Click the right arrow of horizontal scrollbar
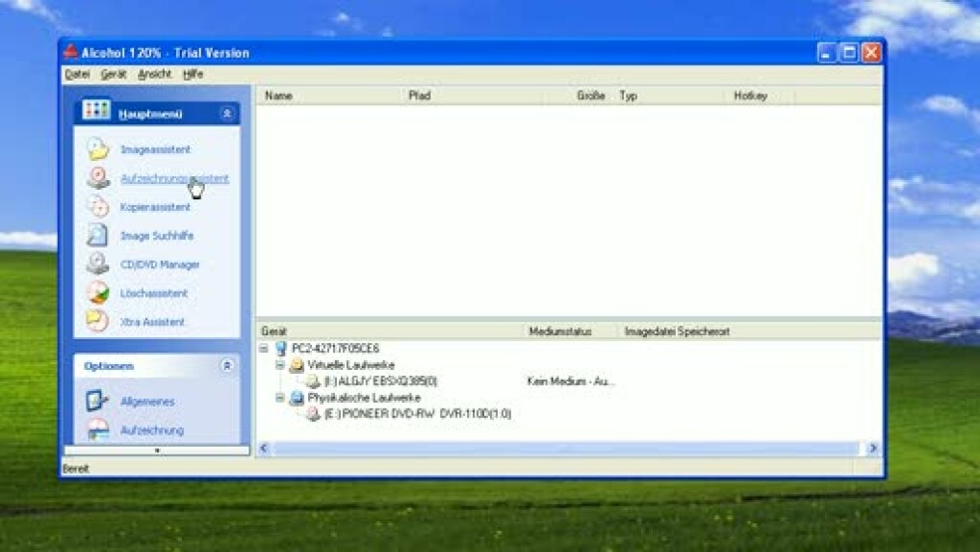This screenshot has height=552, width=980. pyautogui.click(x=873, y=449)
